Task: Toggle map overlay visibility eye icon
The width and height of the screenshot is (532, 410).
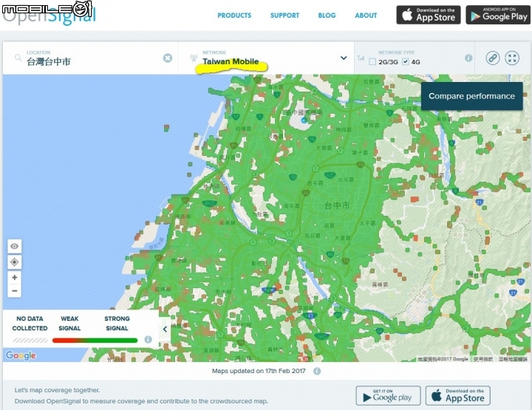Action: (x=14, y=246)
